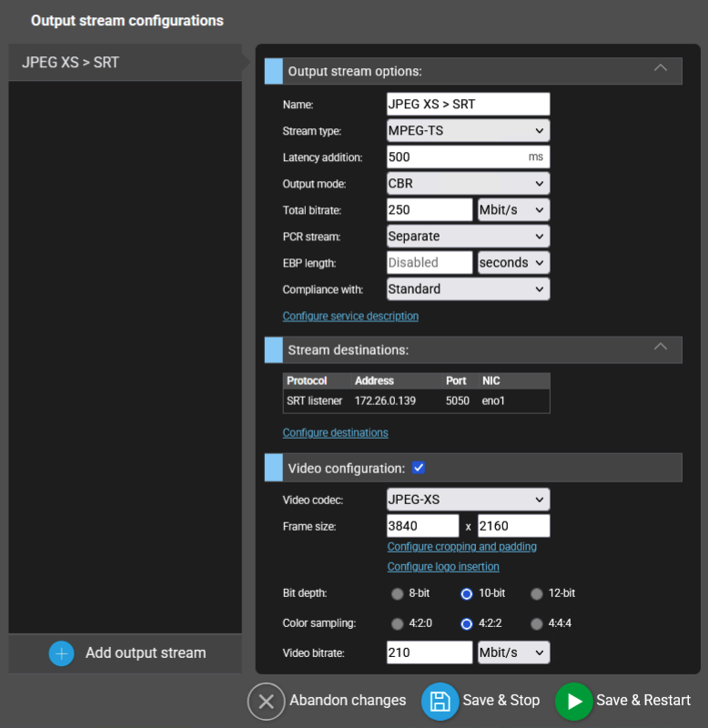Screen dimensions: 708x728
Task: Click the green play Save & Restart icon
Action: (x=574, y=701)
